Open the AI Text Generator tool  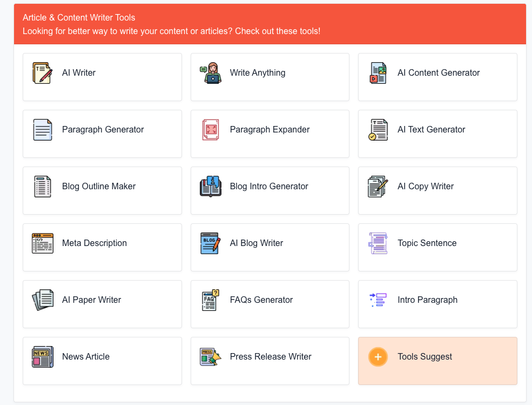[431, 130]
